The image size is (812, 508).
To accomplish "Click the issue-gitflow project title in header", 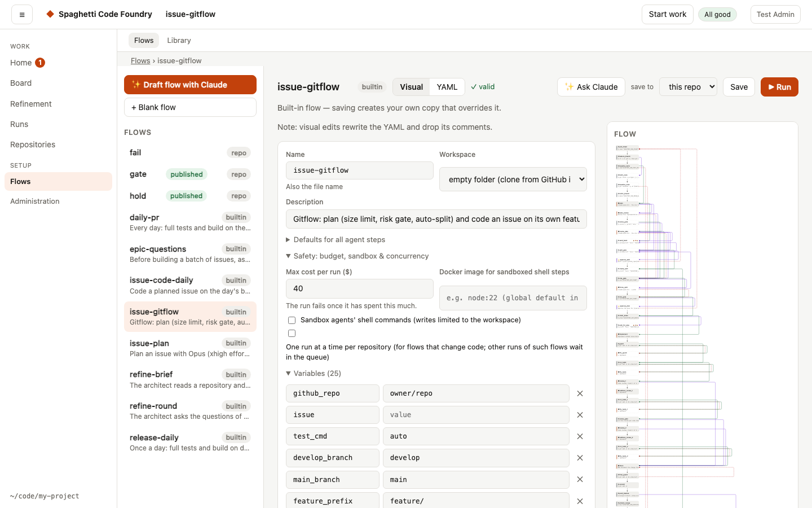I will [191, 14].
